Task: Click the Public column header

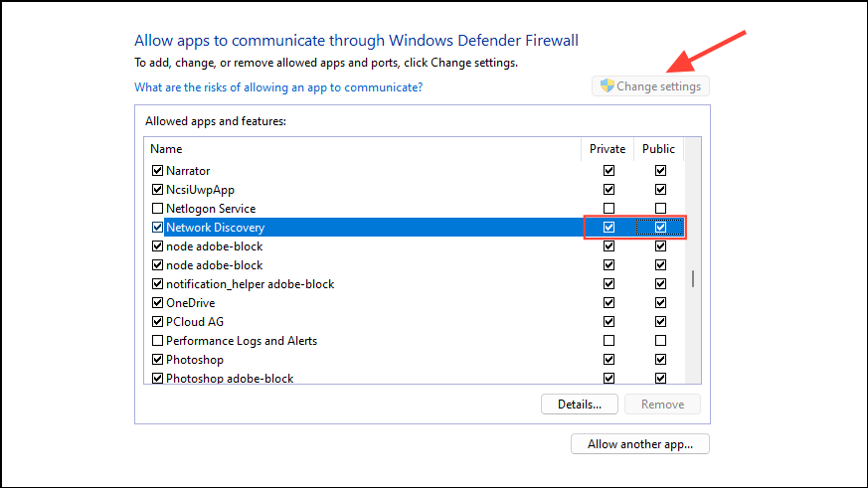Action: [x=659, y=149]
